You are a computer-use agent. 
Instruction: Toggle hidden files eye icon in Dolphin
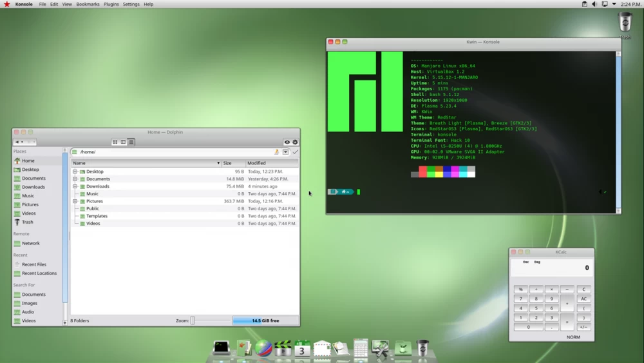click(x=287, y=142)
